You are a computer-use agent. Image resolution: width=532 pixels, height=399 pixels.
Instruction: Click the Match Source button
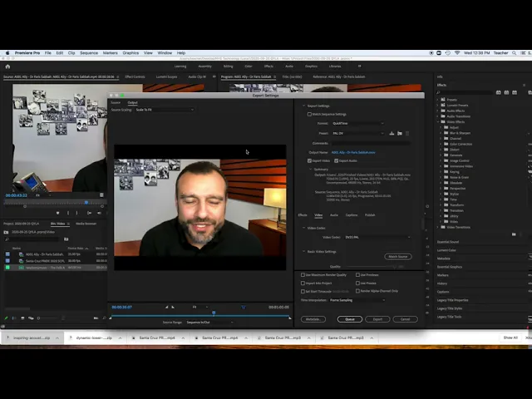[398, 257]
